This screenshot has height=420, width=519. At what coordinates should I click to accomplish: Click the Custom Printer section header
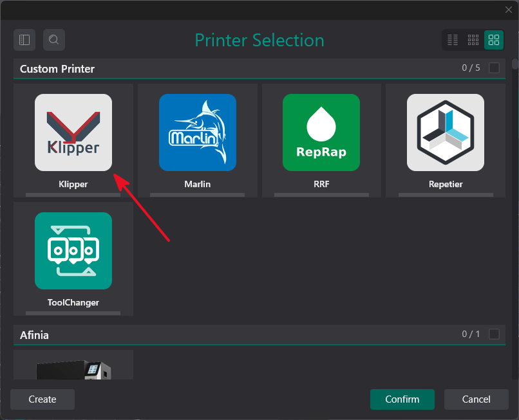(259, 68)
